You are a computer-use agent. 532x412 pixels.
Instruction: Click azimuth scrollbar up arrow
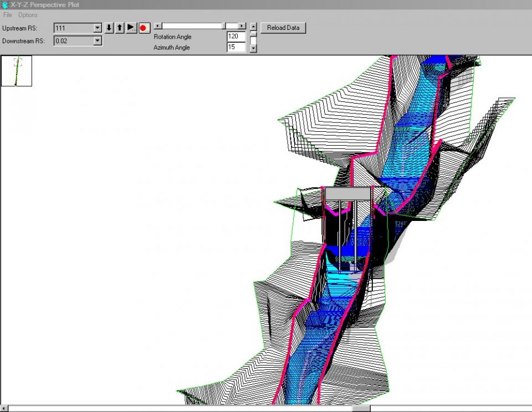[x=253, y=26]
